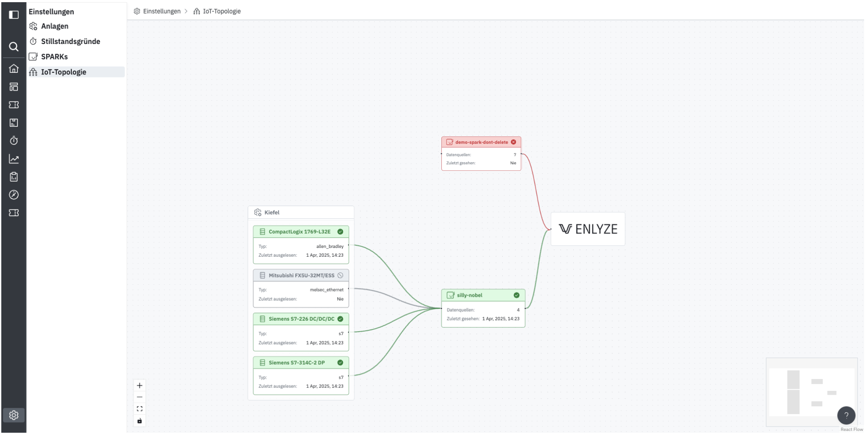
Task: Toggle the interactivity lock control
Action: coord(140,421)
